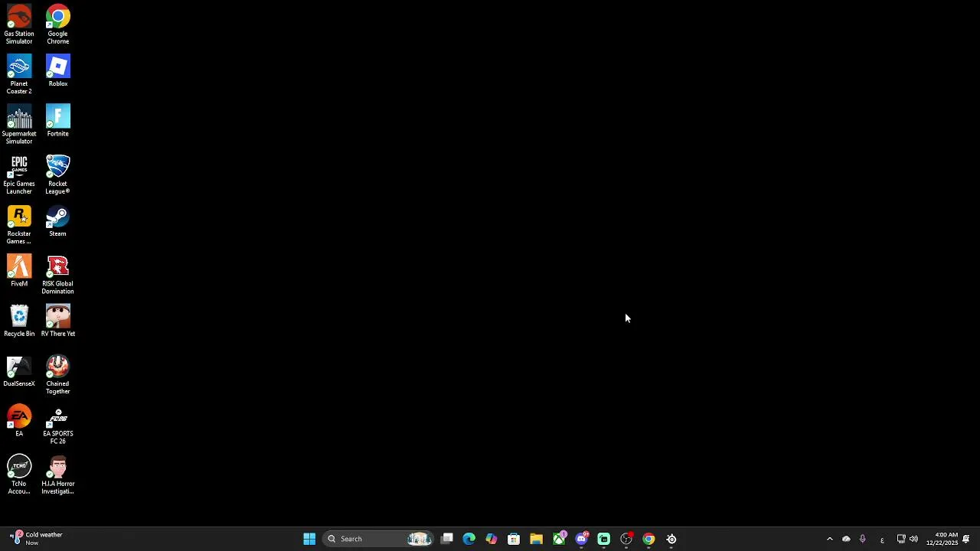
Task: Launch Microsoft Edge from the taskbar
Action: (469, 539)
